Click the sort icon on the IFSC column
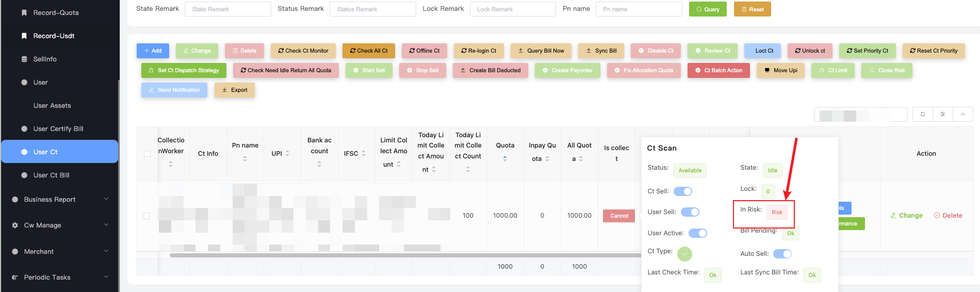Screen dimensions: 980x292 coord(364,154)
